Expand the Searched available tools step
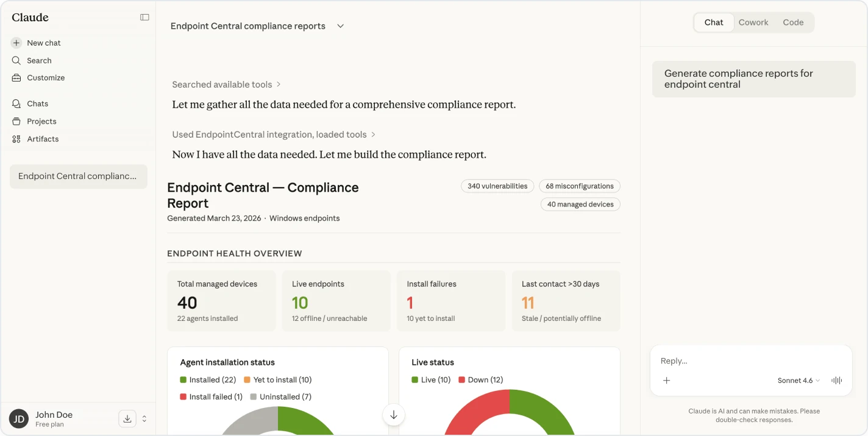 tap(226, 85)
